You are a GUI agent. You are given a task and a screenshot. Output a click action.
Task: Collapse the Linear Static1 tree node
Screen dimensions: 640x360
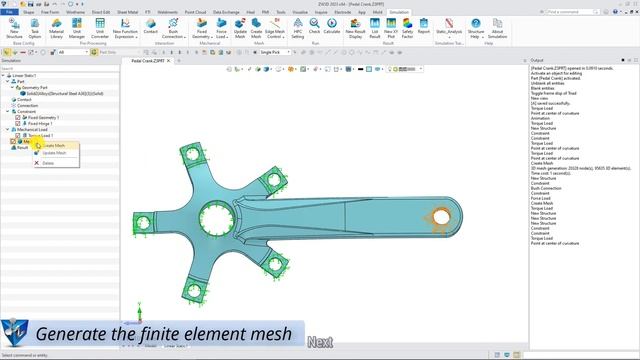click(3, 76)
